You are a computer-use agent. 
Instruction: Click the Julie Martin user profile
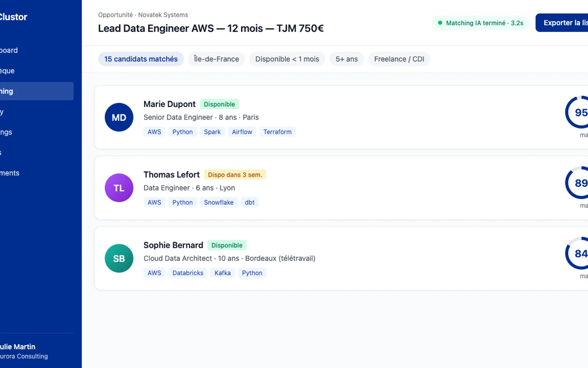point(24,351)
